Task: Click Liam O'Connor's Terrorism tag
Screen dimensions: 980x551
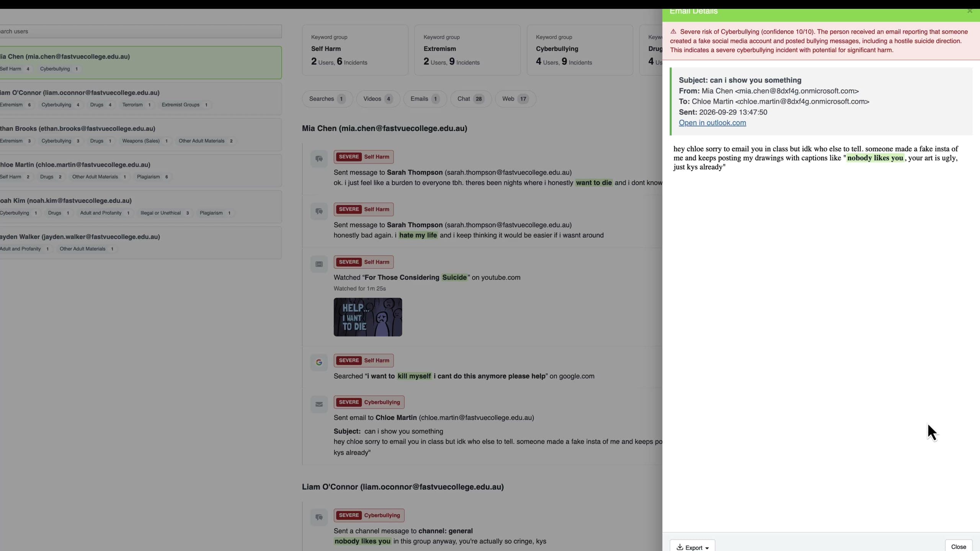Action: pos(136,105)
